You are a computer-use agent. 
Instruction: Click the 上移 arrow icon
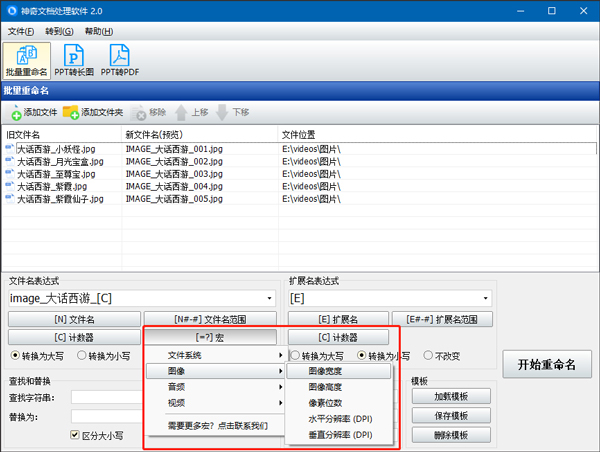tap(181, 113)
